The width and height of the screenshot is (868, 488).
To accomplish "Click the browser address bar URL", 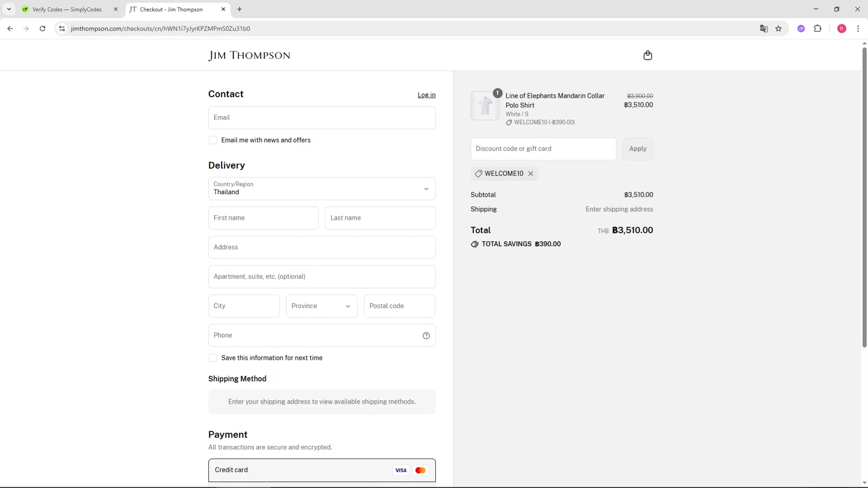I will coord(160,28).
